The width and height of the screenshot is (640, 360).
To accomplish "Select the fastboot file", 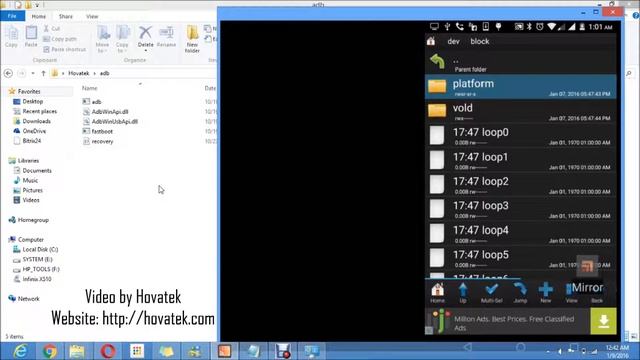I will pos(98,131).
